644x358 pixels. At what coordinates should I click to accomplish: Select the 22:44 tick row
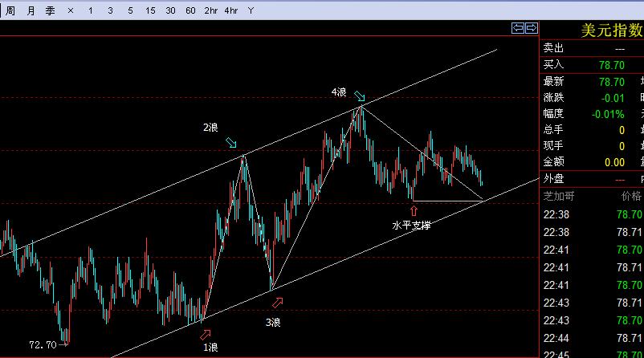click(x=592, y=338)
